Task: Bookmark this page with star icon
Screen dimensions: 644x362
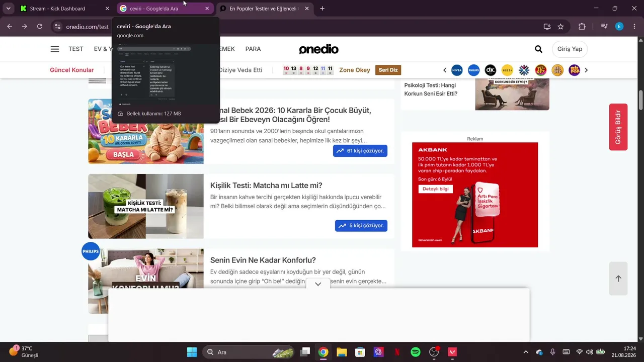Action: (560, 27)
